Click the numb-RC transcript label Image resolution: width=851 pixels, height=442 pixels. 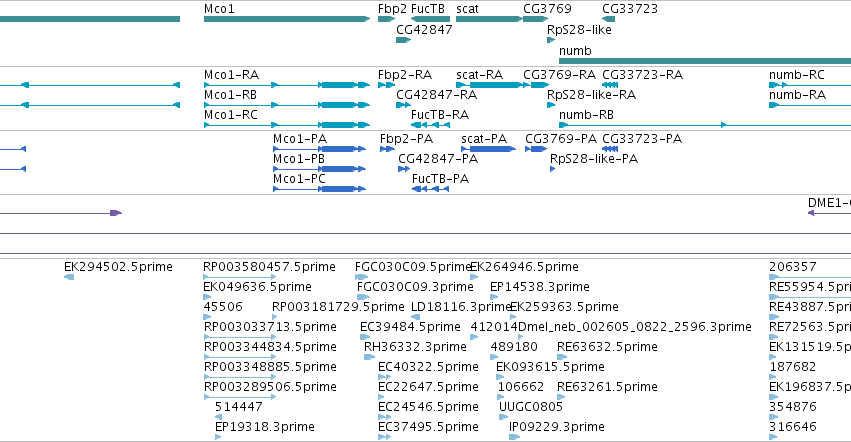(x=796, y=74)
